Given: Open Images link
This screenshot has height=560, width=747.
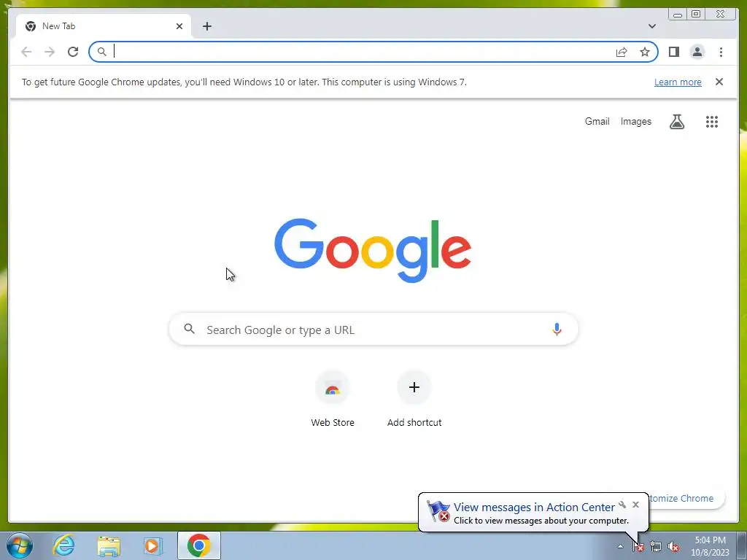Looking at the screenshot, I should pyautogui.click(x=635, y=122).
